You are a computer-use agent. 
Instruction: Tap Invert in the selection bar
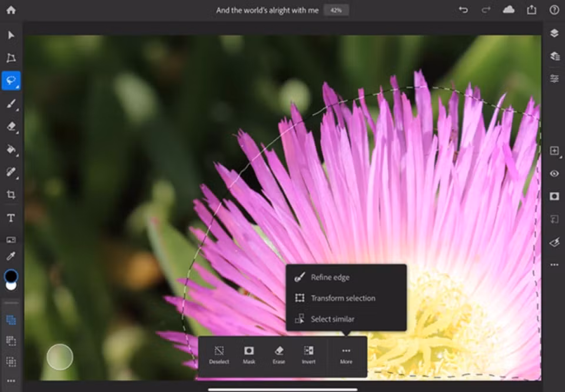[x=309, y=356]
